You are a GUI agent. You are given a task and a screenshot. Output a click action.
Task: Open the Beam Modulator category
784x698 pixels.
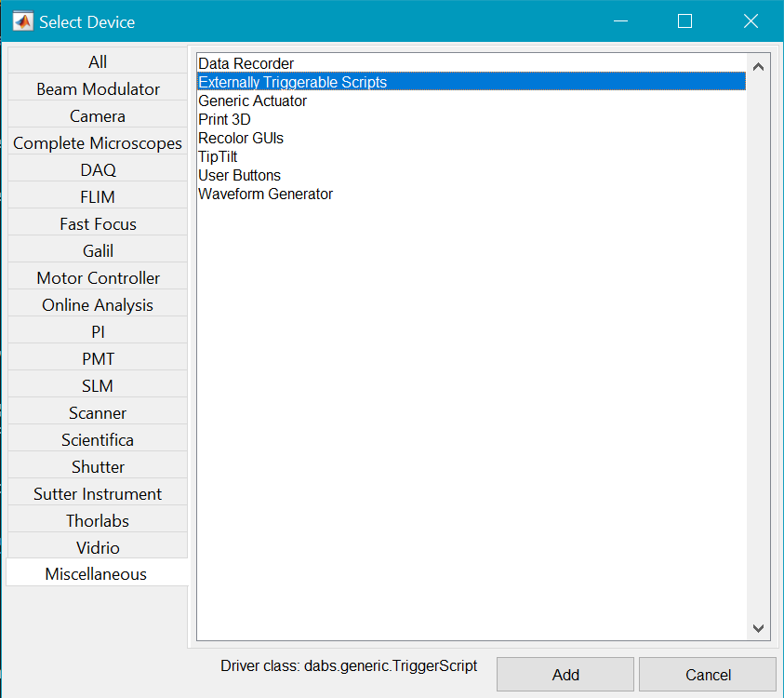(x=98, y=89)
